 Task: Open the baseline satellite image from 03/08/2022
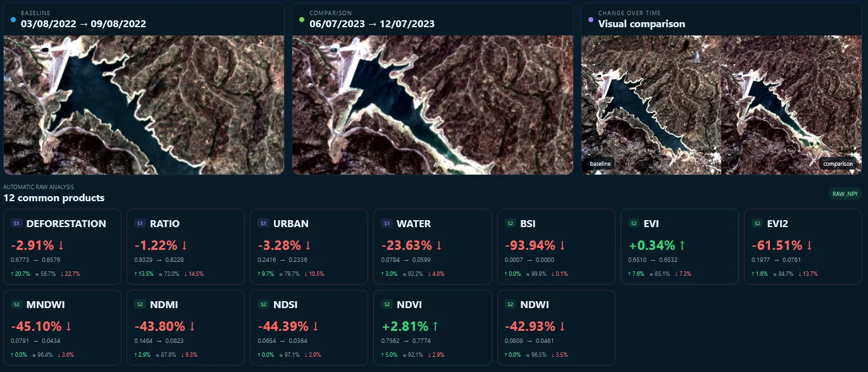pyautogui.click(x=144, y=105)
